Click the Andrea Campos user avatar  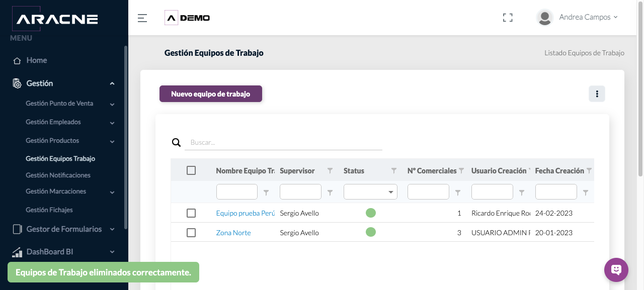[x=545, y=18]
